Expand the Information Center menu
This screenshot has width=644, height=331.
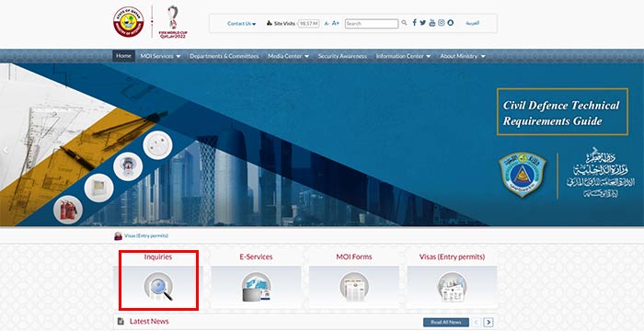click(403, 56)
